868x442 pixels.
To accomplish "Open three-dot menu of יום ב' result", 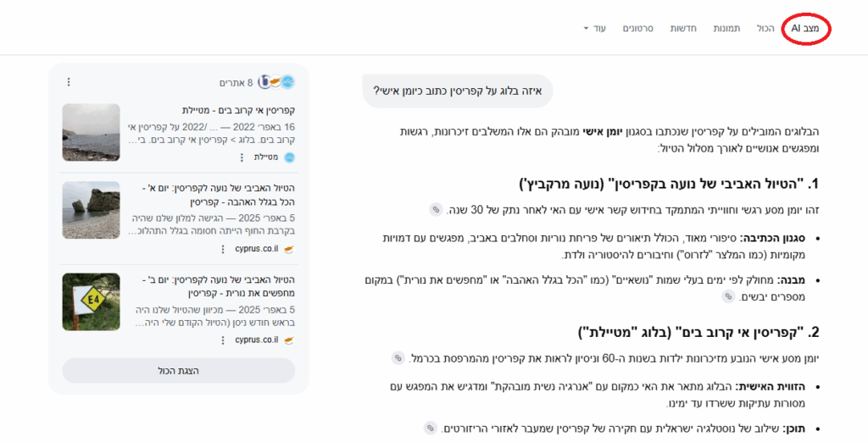I will (x=223, y=340).
